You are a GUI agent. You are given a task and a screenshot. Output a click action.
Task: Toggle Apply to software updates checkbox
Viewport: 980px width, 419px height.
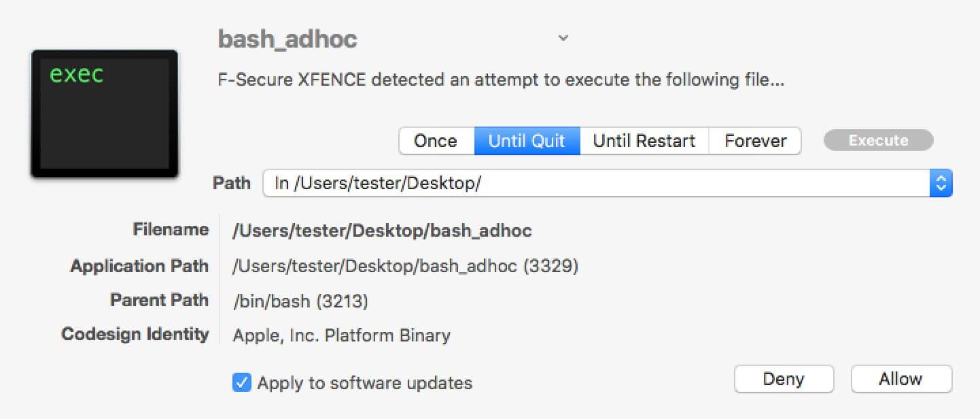[x=241, y=382]
